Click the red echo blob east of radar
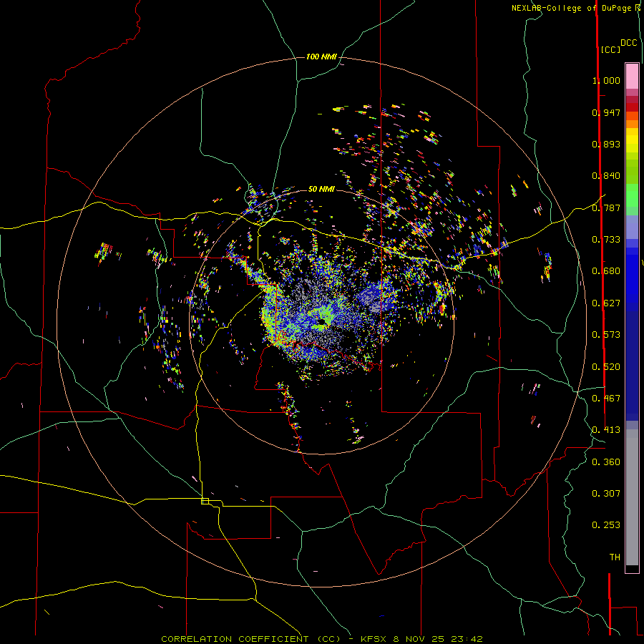 tap(442, 308)
